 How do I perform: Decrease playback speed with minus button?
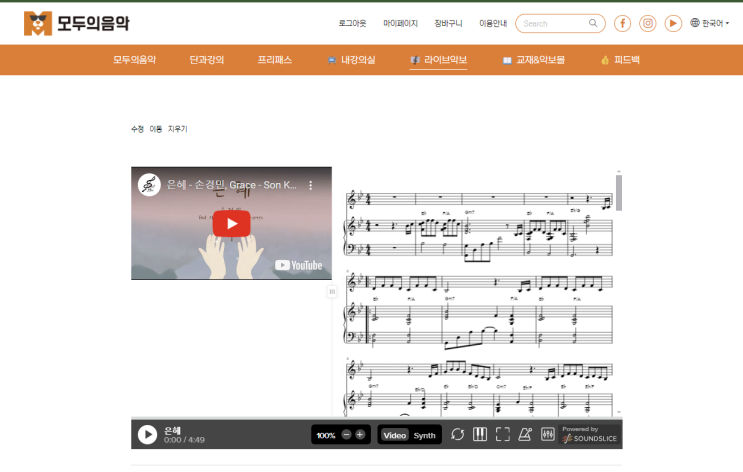pyautogui.click(x=346, y=435)
